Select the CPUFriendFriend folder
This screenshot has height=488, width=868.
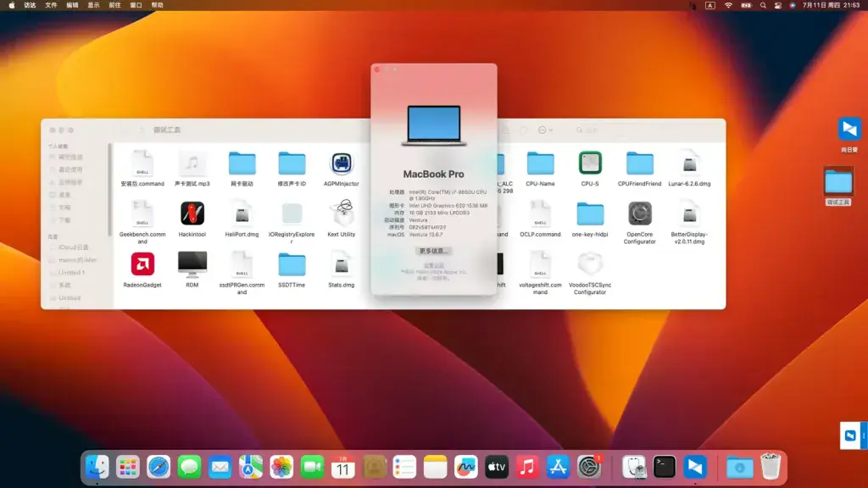click(x=639, y=164)
